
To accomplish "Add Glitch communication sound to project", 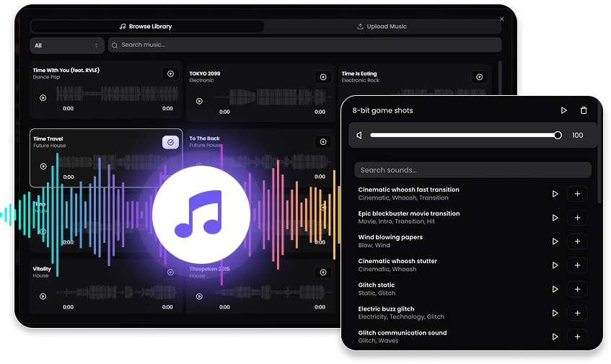I will (577, 337).
